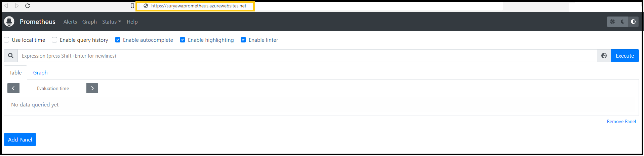Screen dimensions: 644x156
Task: Switch to light theme with sun icon
Action: point(612,22)
